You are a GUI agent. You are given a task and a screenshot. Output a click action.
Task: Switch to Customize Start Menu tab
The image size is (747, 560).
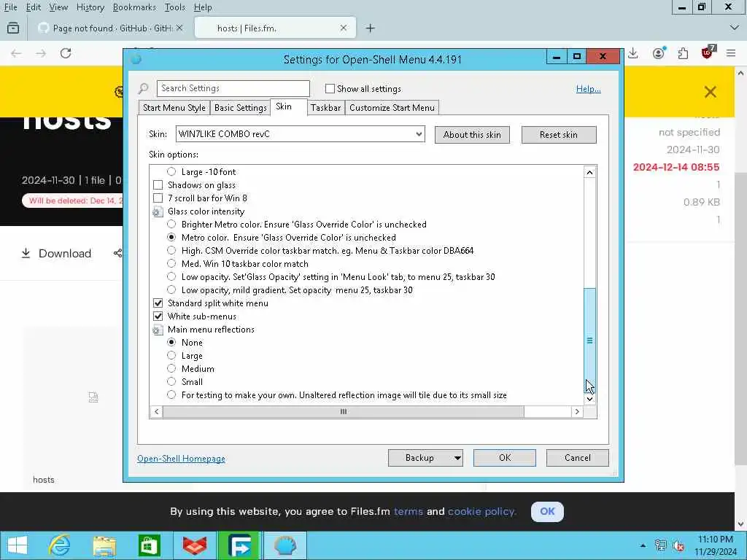pyautogui.click(x=392, y=108)
